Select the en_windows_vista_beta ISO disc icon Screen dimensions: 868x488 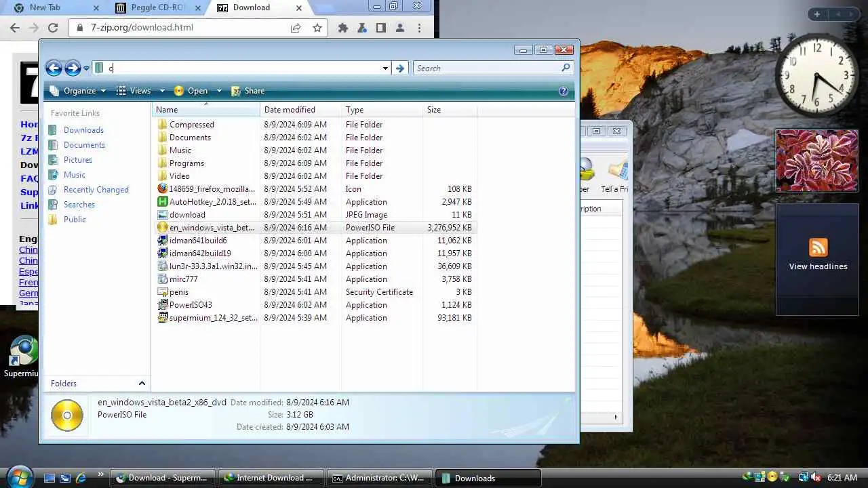click(x=162, y=228)
